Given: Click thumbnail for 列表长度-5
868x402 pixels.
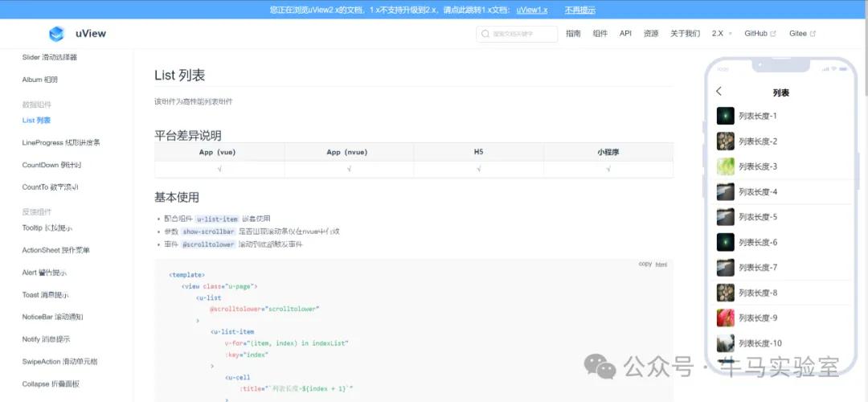Looking at the screenshot, I should (x=725, y=216).
